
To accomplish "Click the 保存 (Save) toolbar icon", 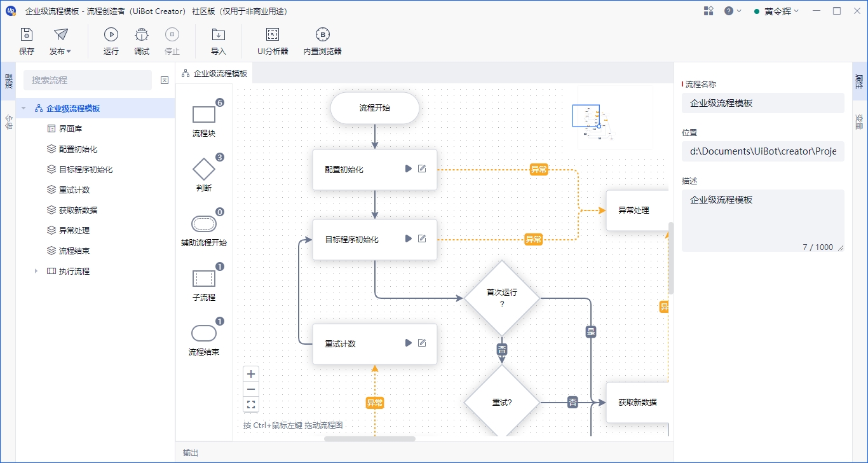I will click(27, 35).
